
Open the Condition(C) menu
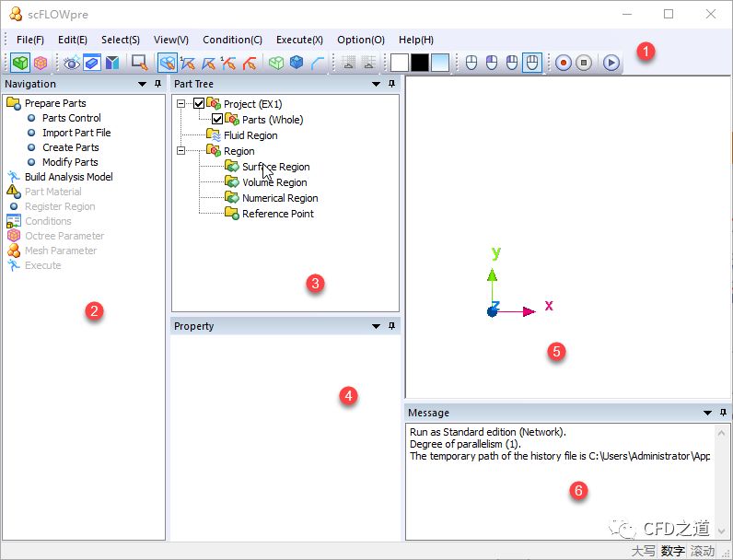pos(232,40)
